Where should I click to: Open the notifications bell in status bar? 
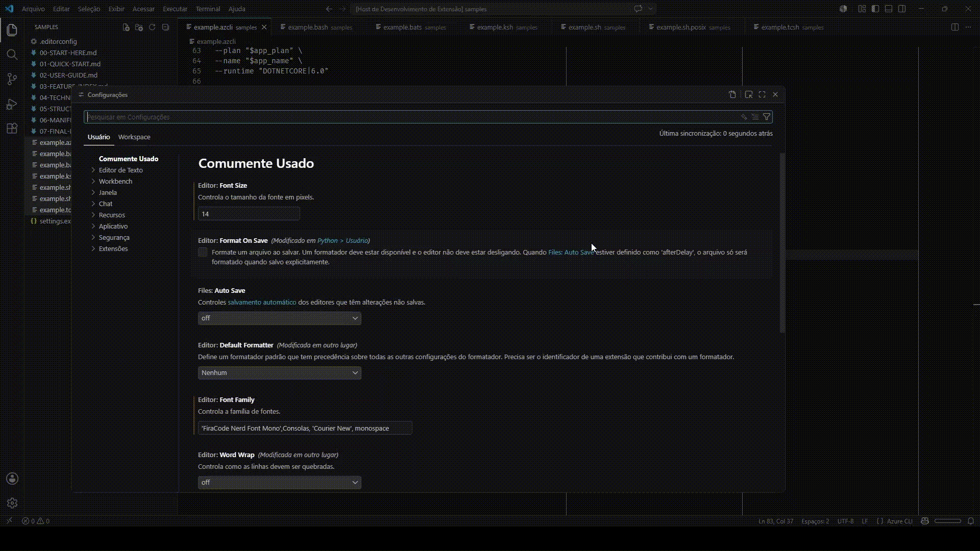pos(971,521)
